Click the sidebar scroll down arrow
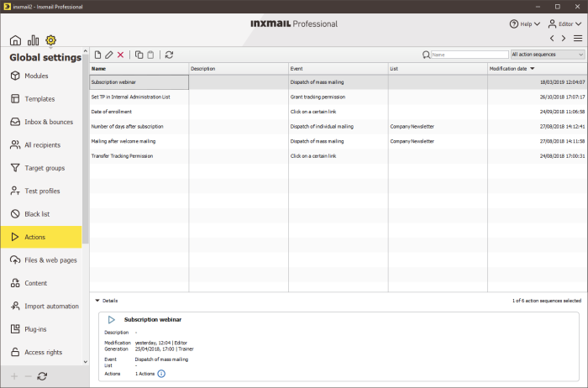 coord(85,362)
